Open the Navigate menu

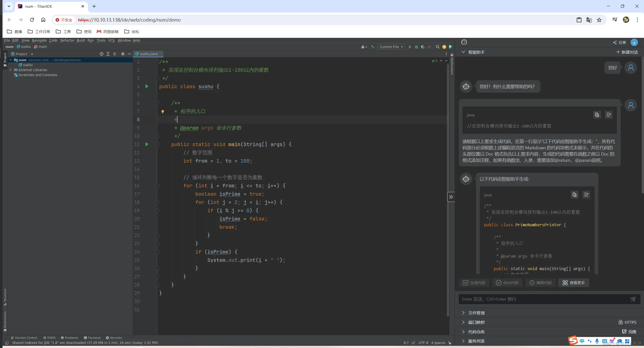coord(39,40)
